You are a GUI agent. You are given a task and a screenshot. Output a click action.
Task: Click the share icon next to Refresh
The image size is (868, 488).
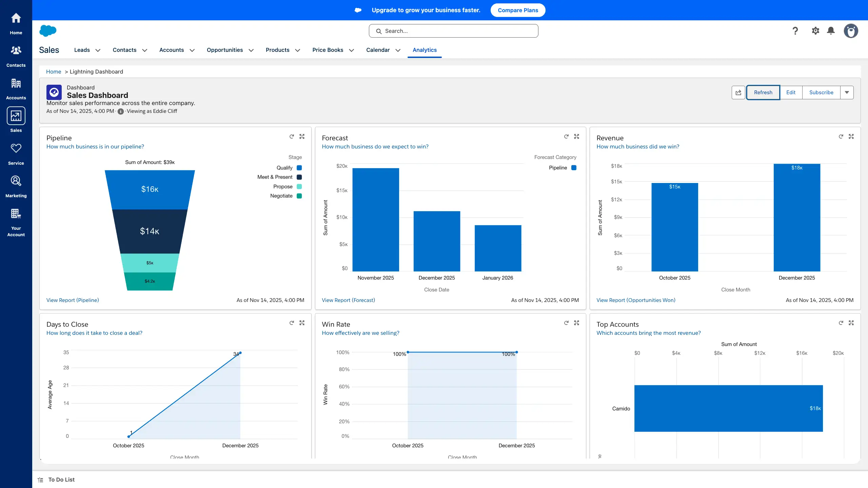click(738, 92)
